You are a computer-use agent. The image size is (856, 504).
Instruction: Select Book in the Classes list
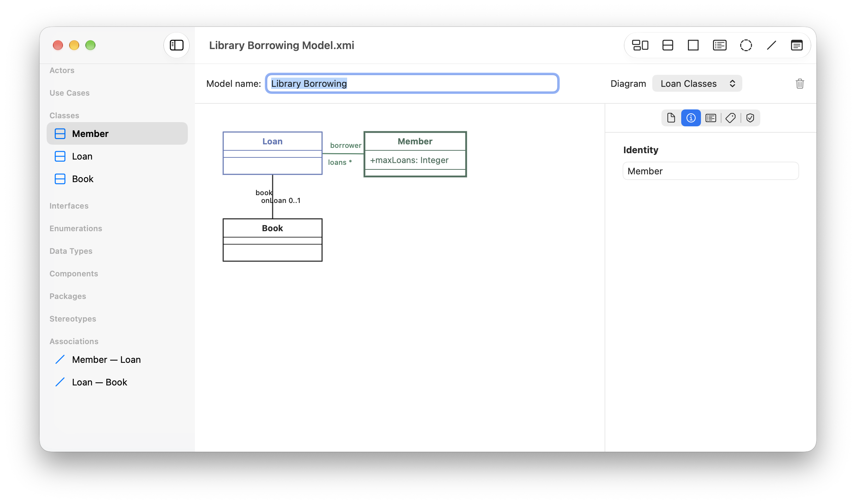[x=117, y=179]
